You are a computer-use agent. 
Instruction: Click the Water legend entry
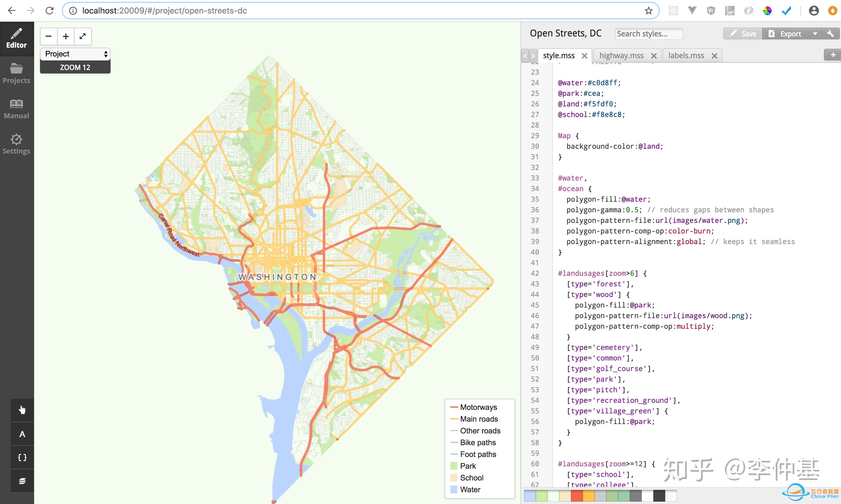pyautogui.click(x=465, y=489)
